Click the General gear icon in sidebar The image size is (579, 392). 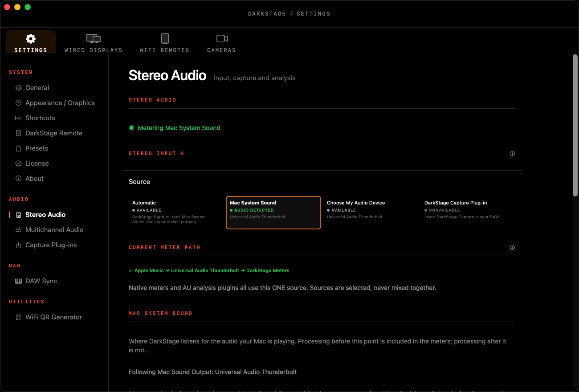18,88
